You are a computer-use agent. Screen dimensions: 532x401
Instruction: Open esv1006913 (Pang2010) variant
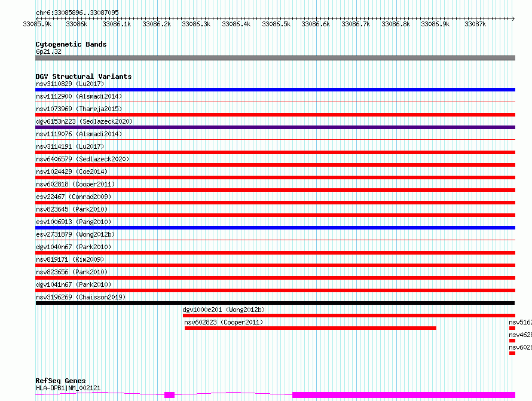[74, 222]
